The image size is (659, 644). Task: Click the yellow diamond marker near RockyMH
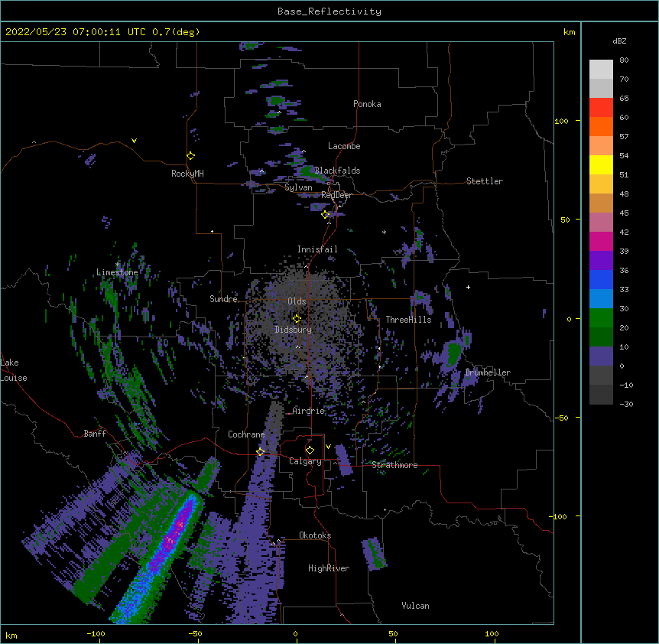tap(191, 156)
